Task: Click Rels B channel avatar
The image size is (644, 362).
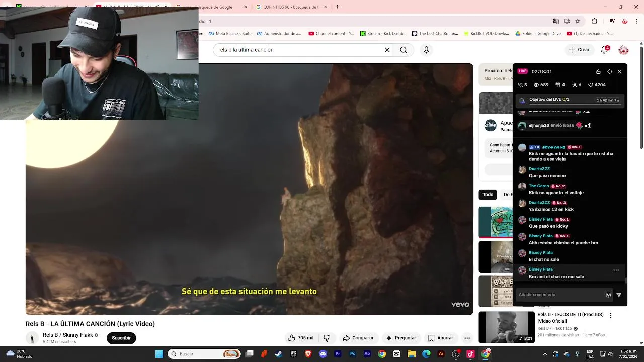Action: tap(32, 338)
